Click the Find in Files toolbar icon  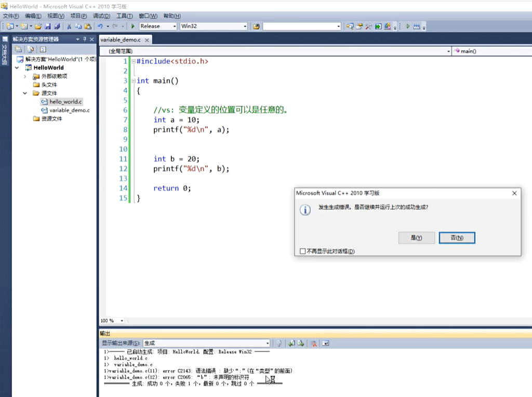tap(256, 26)
